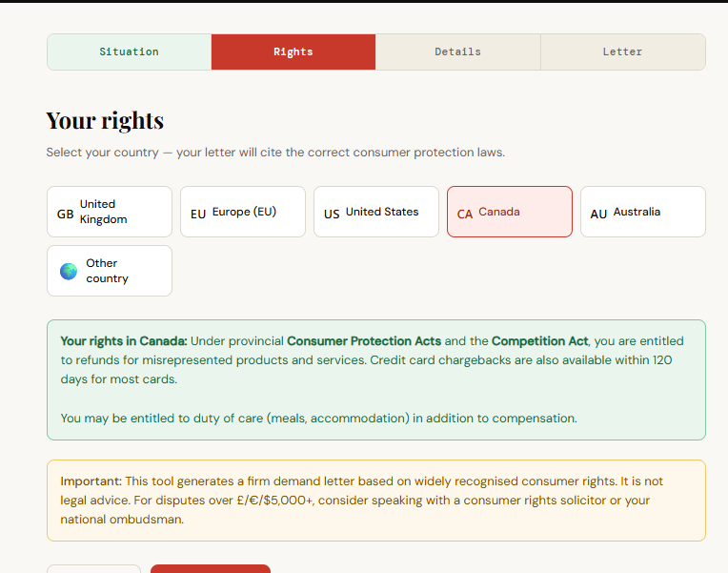Choose the highlighted Canada option

pos(509,212)
